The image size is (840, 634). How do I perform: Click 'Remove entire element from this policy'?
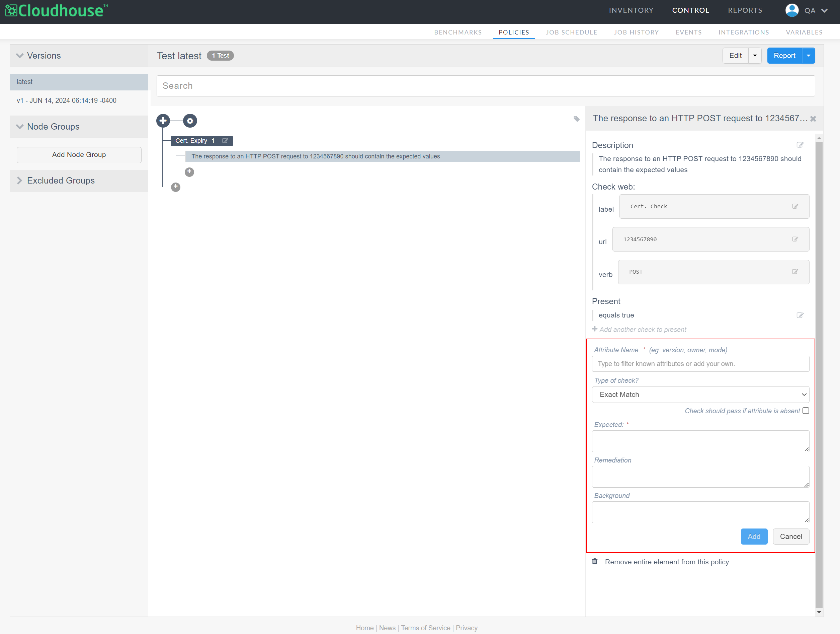[666, 562]
